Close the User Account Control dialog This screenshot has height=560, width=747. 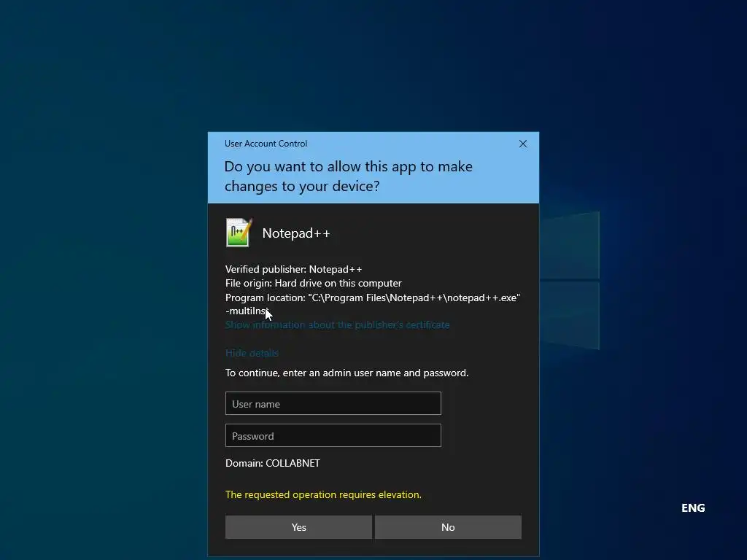point(522,144)
